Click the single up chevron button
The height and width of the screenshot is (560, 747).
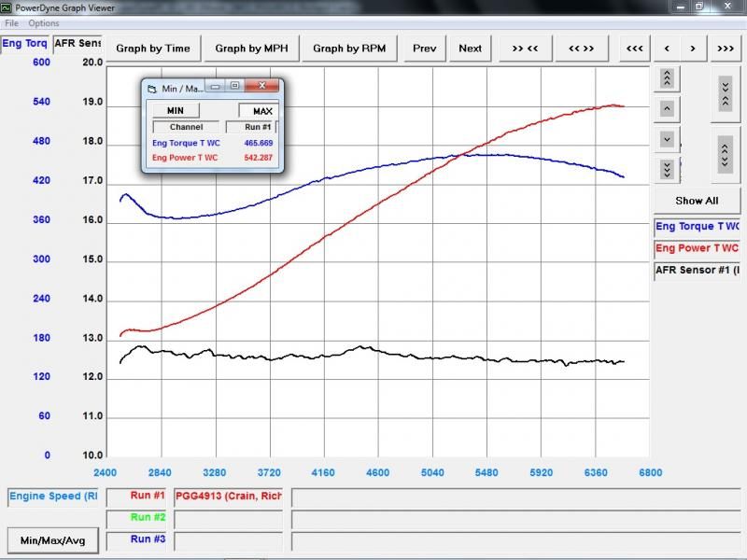(x=667, y=108)
